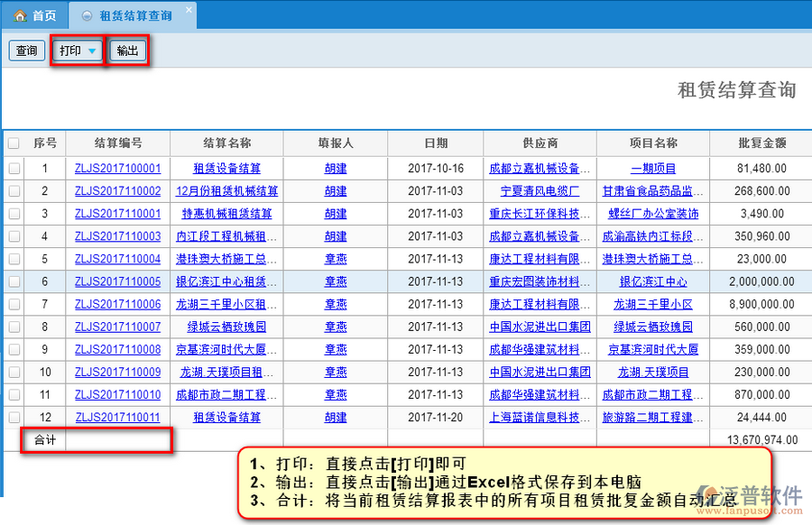812x525 pixels.
Task: Check the checkbox for row 1
Action: [x=14, y=169]
